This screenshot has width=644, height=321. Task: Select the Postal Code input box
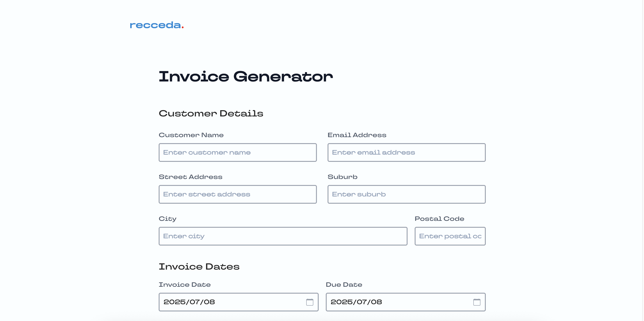tap(450, 236)
